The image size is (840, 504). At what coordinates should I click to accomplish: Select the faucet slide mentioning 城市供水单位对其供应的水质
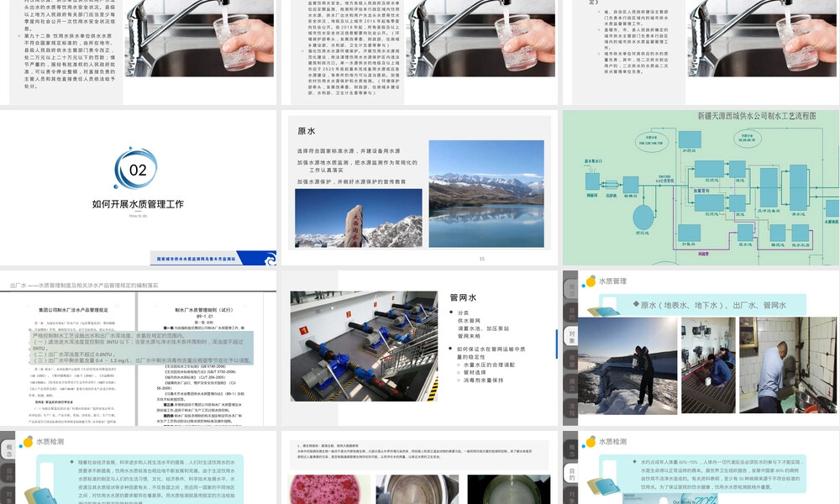click(x=701, y=52)
